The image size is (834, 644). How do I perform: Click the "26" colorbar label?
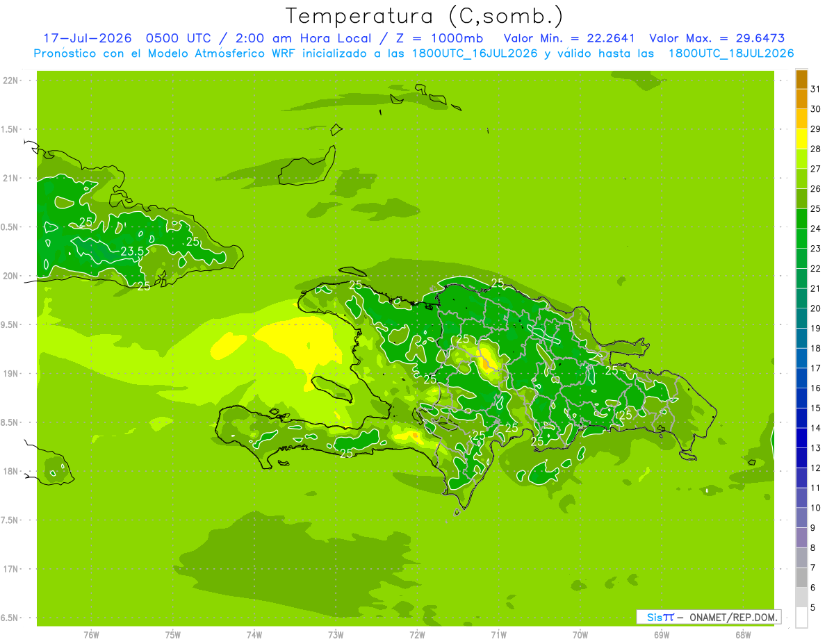point(815,189)
